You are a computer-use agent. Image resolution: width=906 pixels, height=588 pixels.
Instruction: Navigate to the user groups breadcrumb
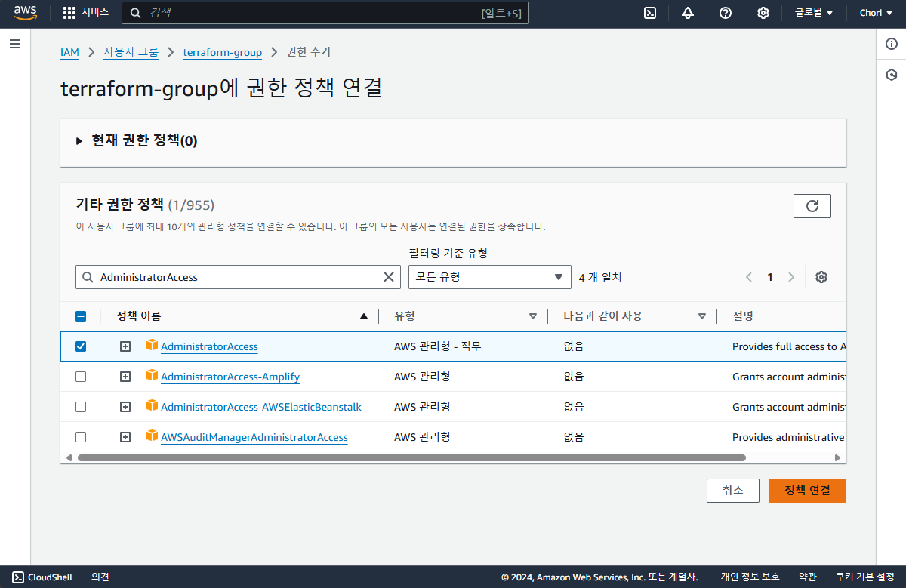[131, 52]
